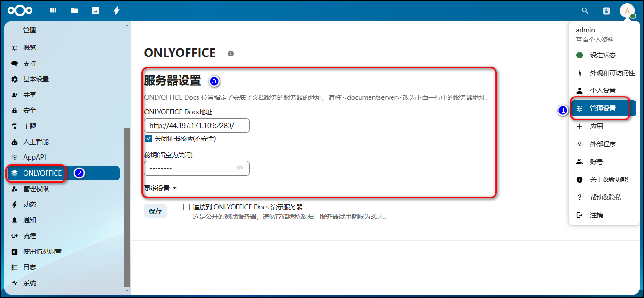The image size is (644, 298).
Task: Open 主题 in the admin sidebar
Action: point(63,126)
